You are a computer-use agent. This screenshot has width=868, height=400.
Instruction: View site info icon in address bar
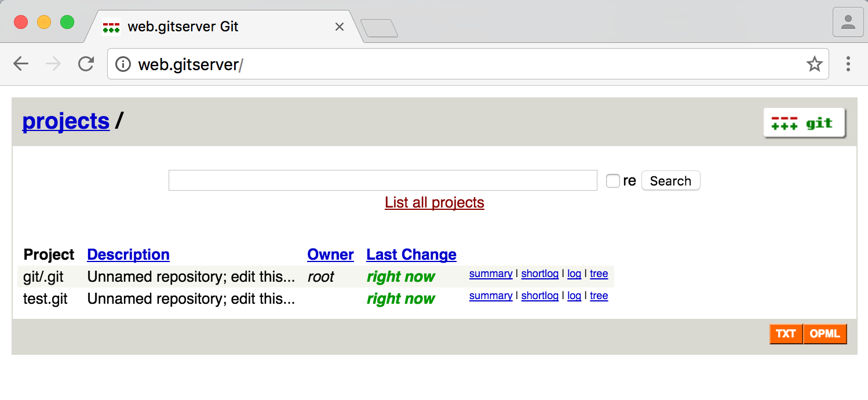click(x=123, y=64)
